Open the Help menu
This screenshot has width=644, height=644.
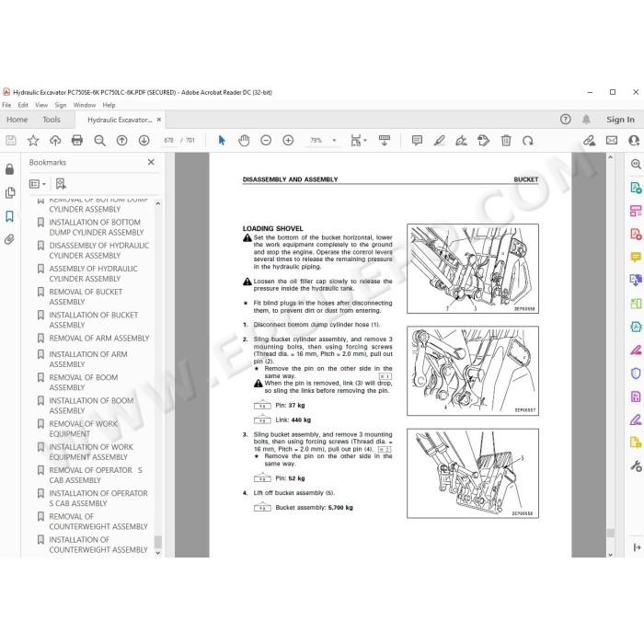[109, 105]
